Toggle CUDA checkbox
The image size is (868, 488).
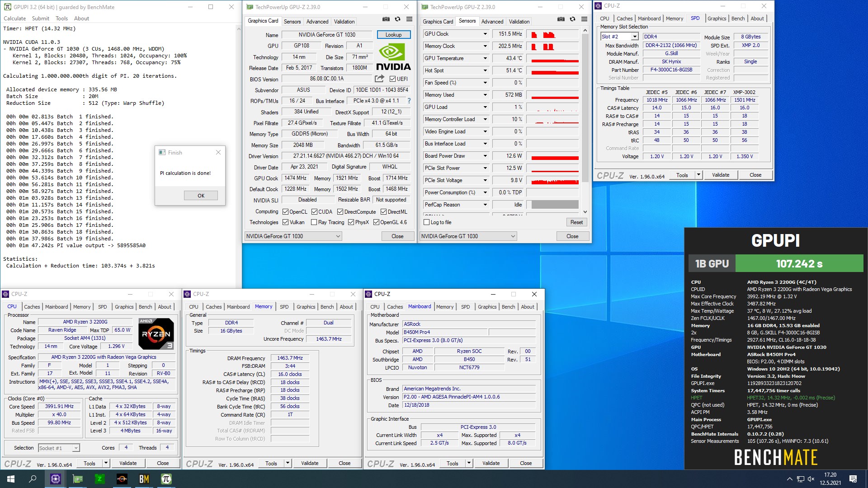point(314,212)
